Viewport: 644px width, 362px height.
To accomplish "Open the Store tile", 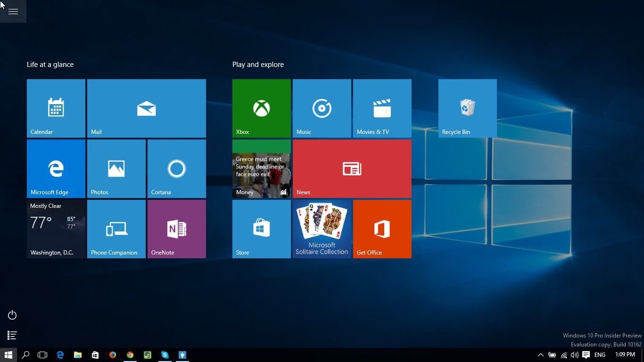I will click(262, 229).
